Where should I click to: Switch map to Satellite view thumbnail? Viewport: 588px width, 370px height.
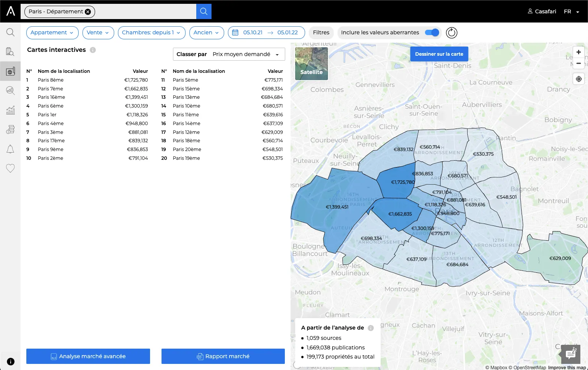tap(312, 64)
